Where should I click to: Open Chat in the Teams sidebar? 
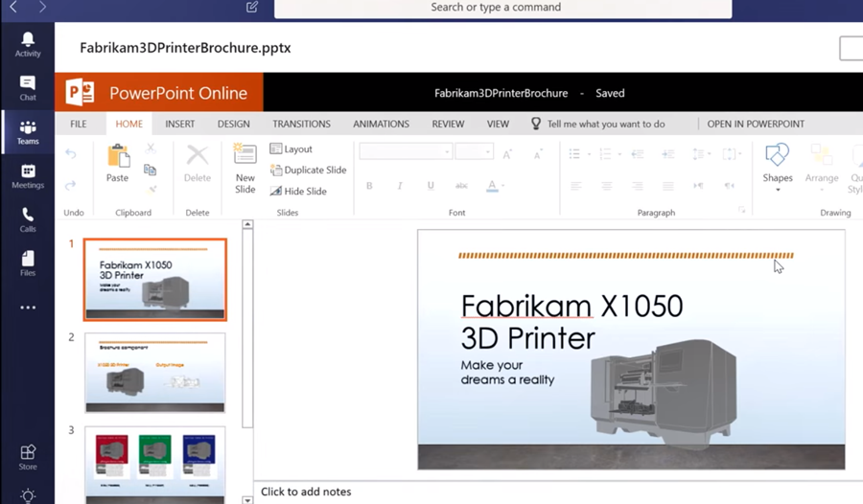28,88
